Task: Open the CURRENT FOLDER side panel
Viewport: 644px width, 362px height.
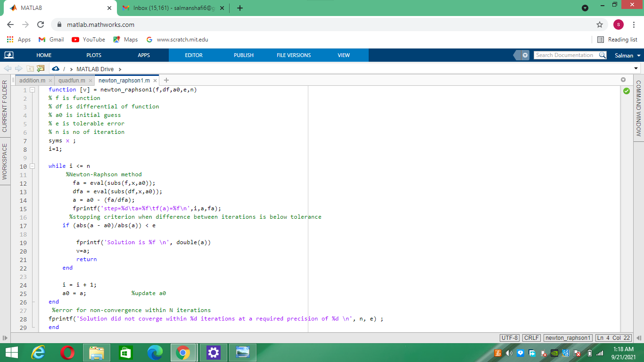Action: (x=5, y=106)
